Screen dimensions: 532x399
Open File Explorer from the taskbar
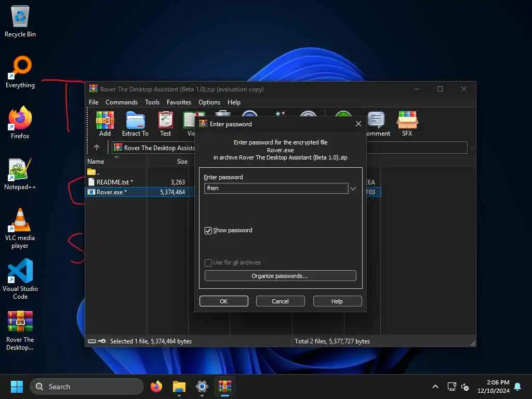[179, 387]
